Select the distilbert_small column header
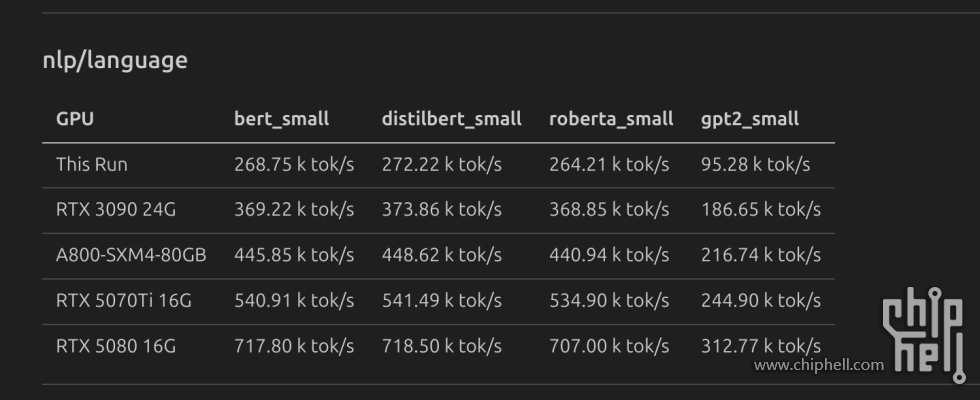This screenshot has width=980, height=400. pos(452,119)
